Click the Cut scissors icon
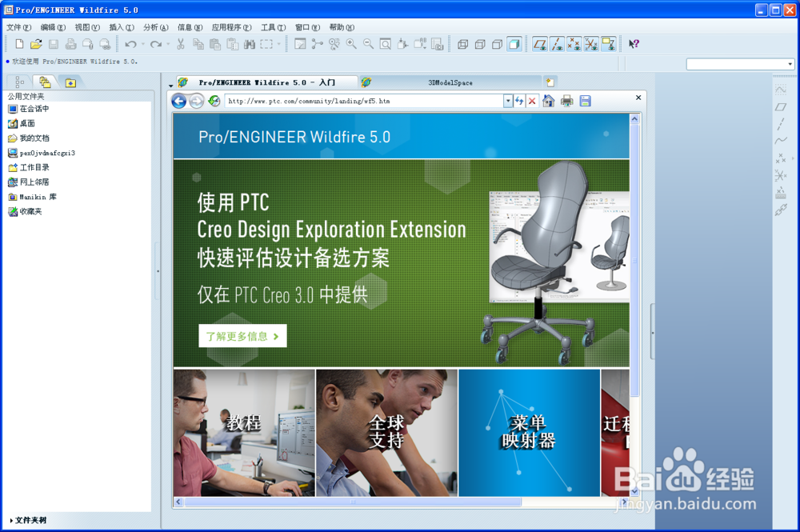 [181, 44]
